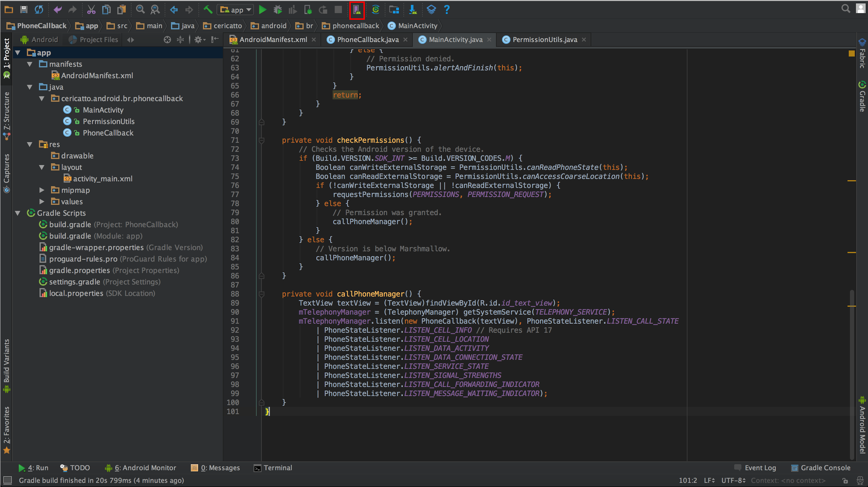This screenshot has height=487, width=868.
Task: Open the AVD Manager device icon
Action: click(x=357, y=10)
